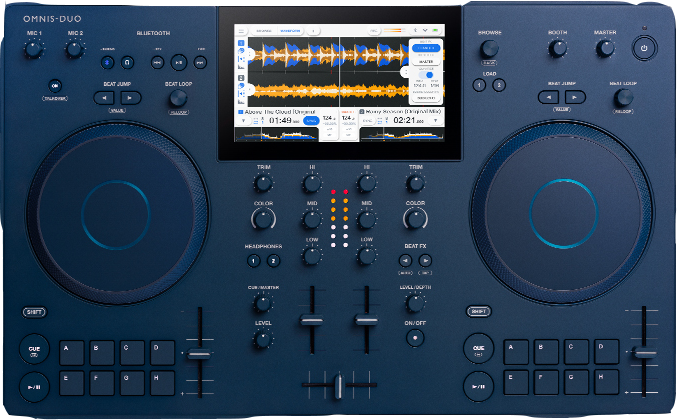Screen dimensions: 677x420
Task: Toggle the quantize switch on the touchscreen panel
Action: [x=429, y=74]
